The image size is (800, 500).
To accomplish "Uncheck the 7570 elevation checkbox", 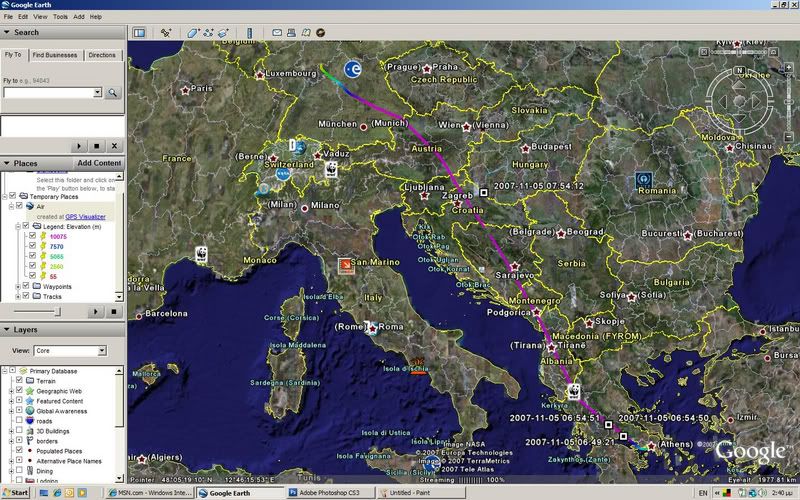I will tap(32, 246).
